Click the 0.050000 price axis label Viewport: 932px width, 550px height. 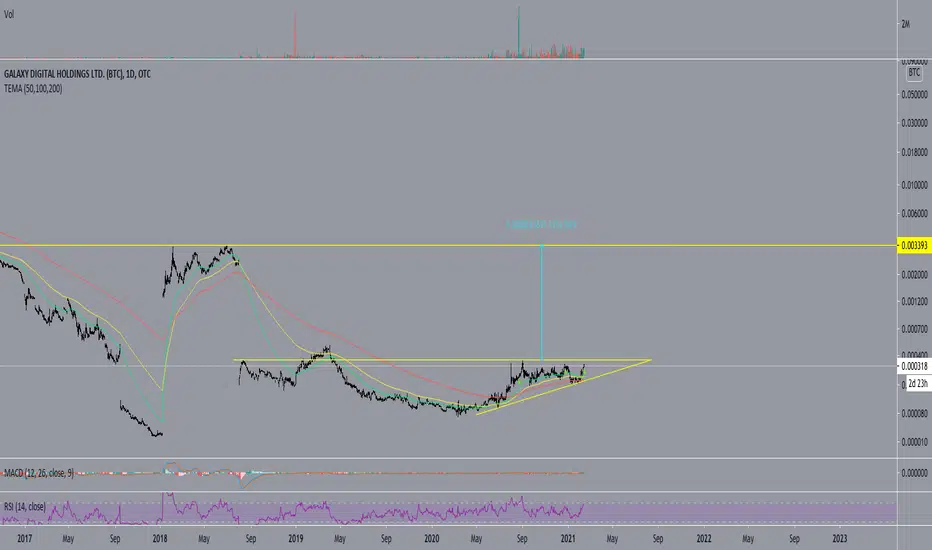(914, 95)
